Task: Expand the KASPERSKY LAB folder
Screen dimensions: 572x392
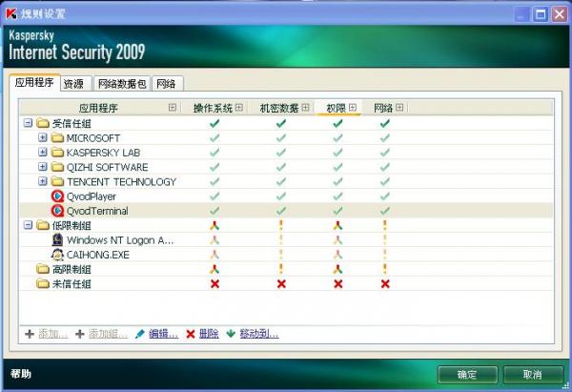Action: point(43,152)
